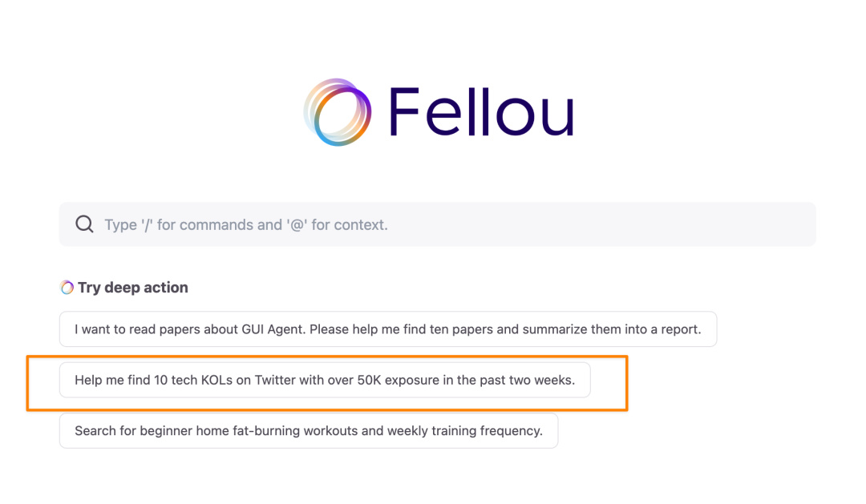Click the last deep action suggestion chip
The width and height of the screenshot is (866, 504).
[x=308, y=430]
